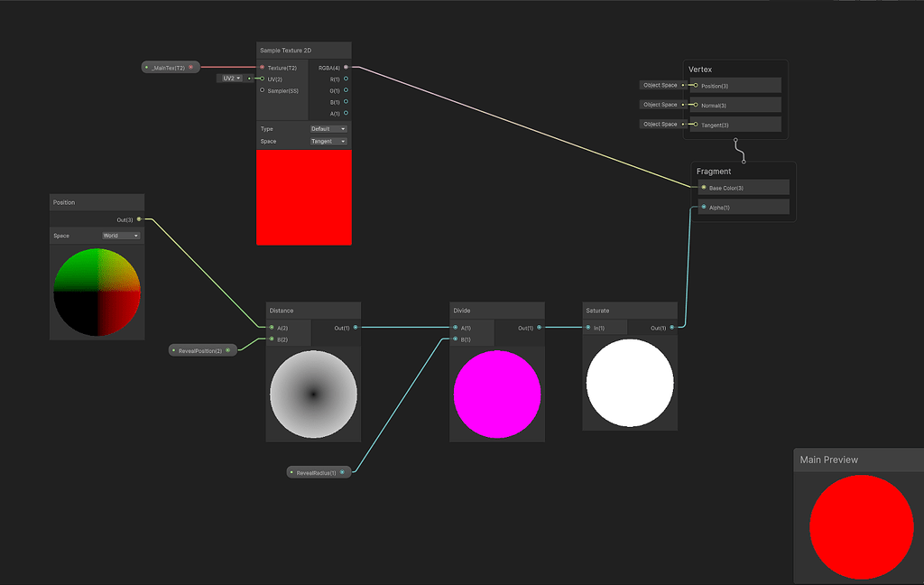Image resolution: width=924 pixels, height=585 pixels.
Task: Select the RevealPosition property pill
Action: click(x=202, y=349)
